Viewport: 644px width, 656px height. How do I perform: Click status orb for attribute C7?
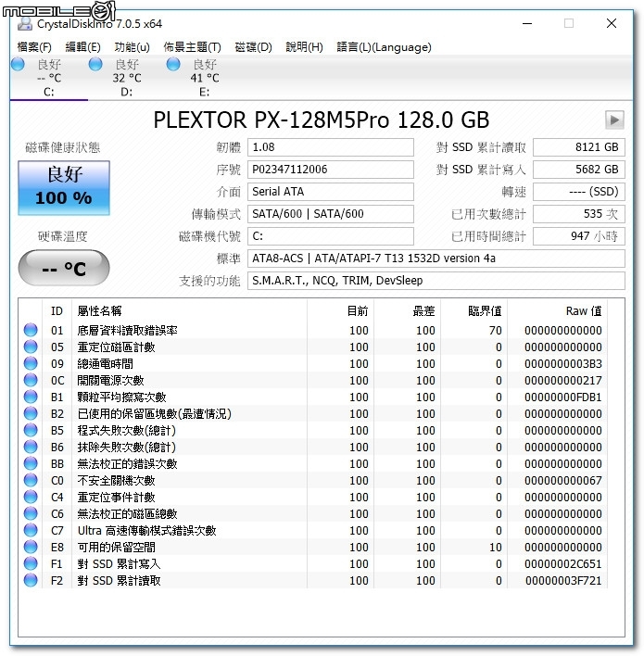coord(31,530)
